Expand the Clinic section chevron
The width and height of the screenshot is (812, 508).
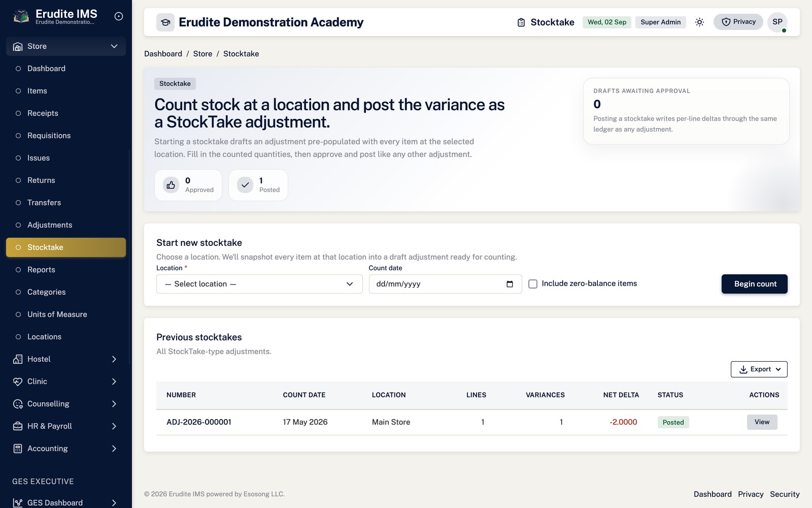pos(114,382)
